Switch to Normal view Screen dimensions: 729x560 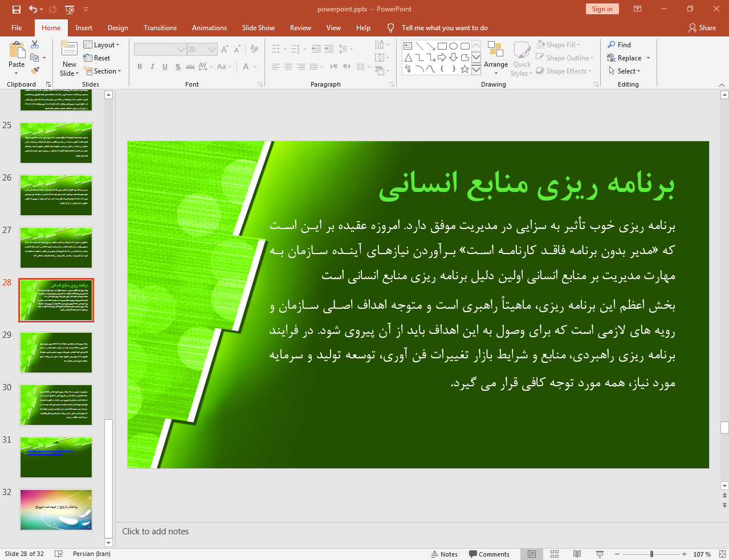[532, 554]
